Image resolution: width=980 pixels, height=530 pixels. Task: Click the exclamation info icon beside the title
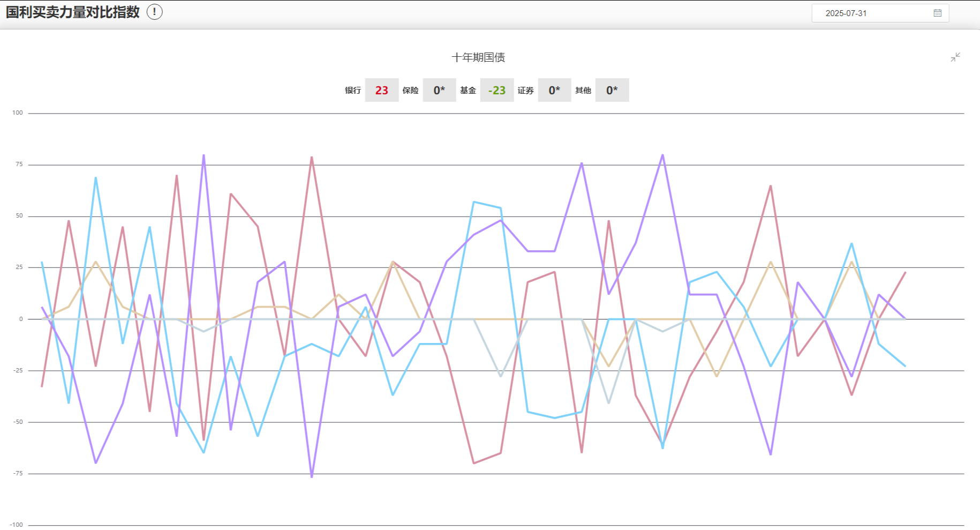154,12
